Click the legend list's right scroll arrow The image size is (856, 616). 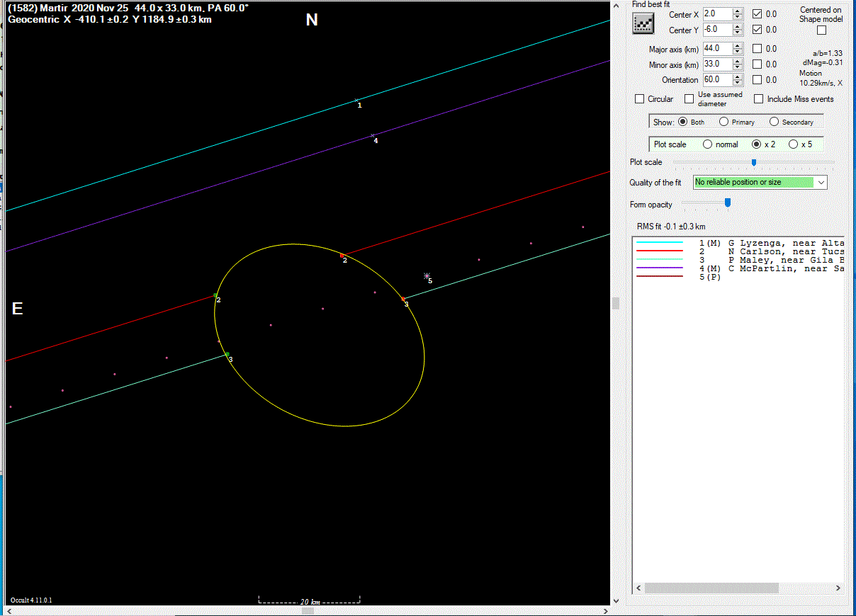point(838,588)
